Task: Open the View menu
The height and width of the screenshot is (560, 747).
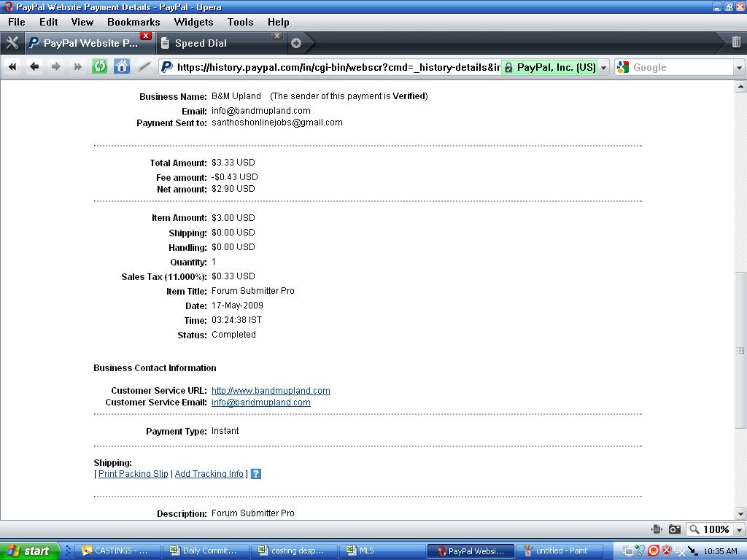Action: (x=82, y=22)
